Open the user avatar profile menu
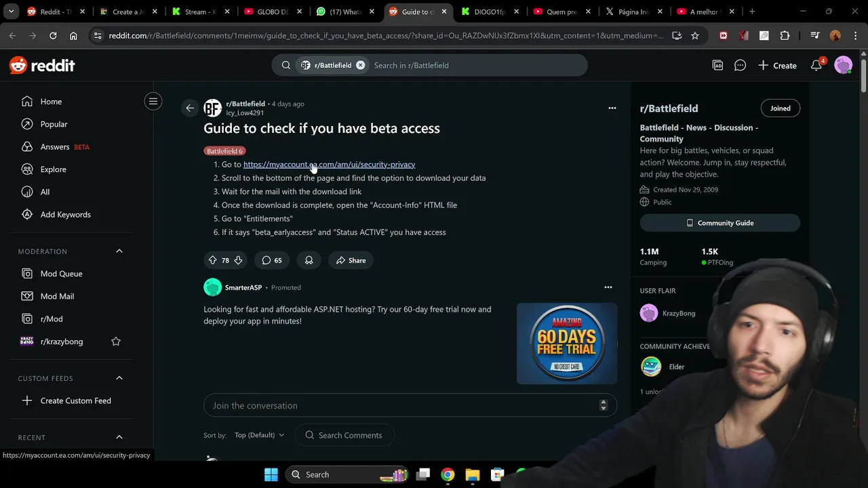The width and height of the screenshot is (868, 488). click(843, 65)
